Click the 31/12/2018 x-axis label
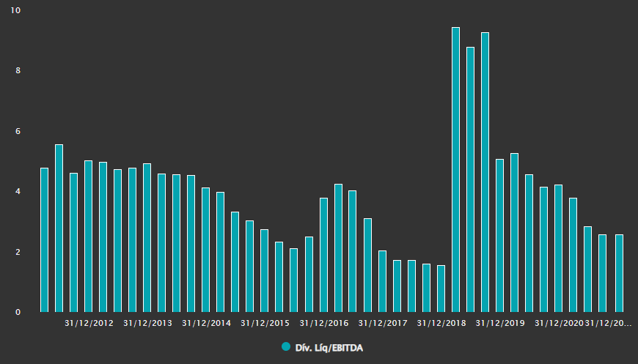The image size is (638, 364). click(441, 324)
